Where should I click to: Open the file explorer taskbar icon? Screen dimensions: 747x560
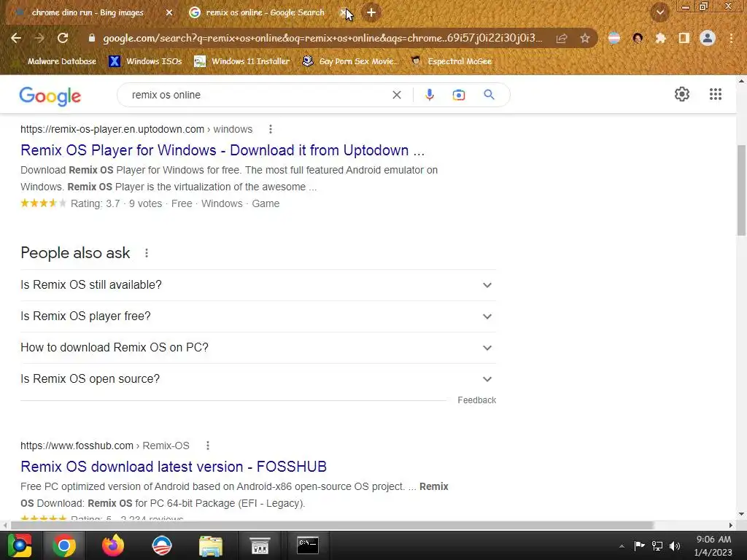click(211, 545)
